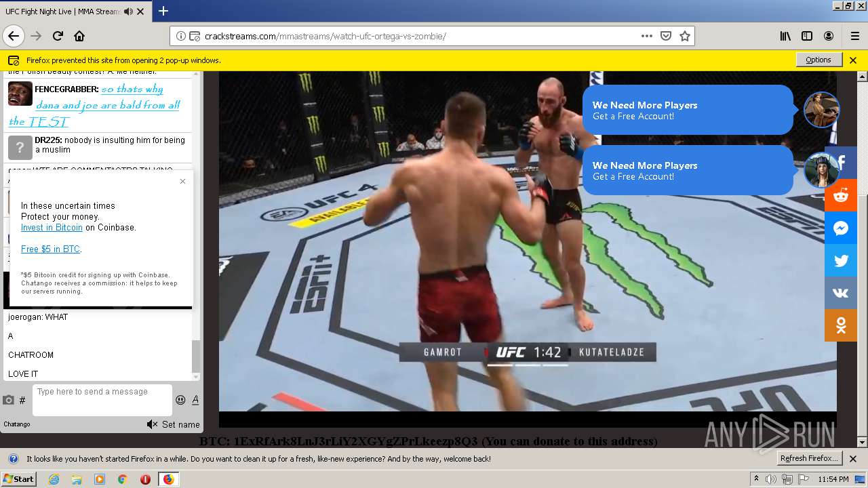The height and width of the screenshot is (488, 868).
Task: Open Free $5 in BTC link
Action: click(50, 249)
